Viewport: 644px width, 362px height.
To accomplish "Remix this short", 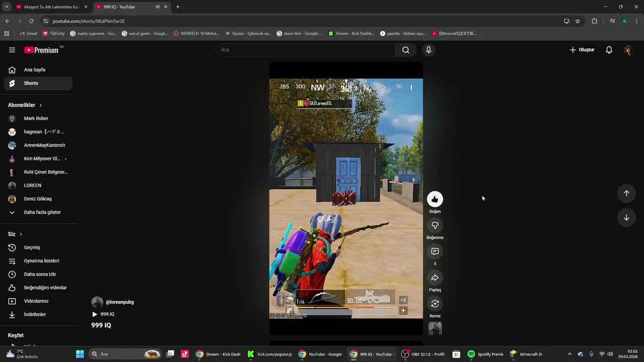I will click(435, 304).
